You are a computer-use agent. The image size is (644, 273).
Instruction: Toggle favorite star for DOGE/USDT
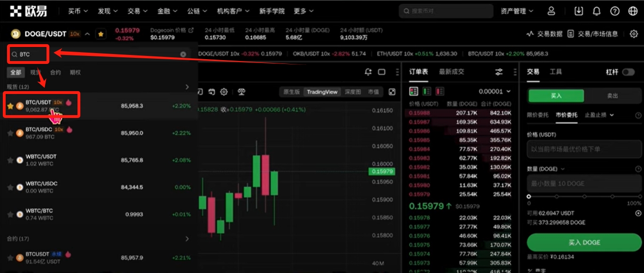click(x=101, y=34)
